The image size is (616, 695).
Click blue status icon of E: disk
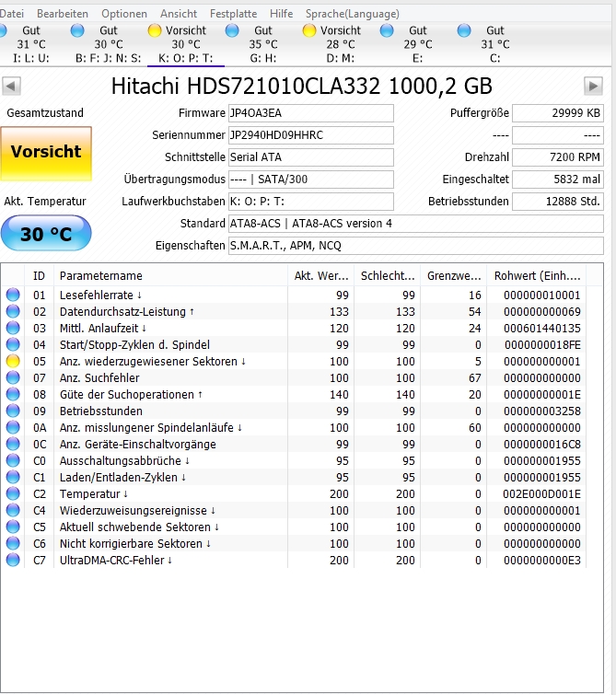click(x=387, y=30)
